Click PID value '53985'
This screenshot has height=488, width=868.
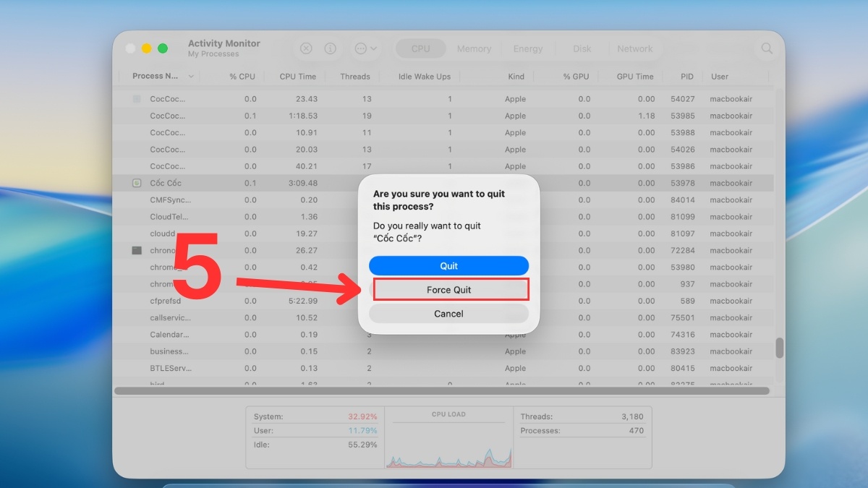pos(683,116)
